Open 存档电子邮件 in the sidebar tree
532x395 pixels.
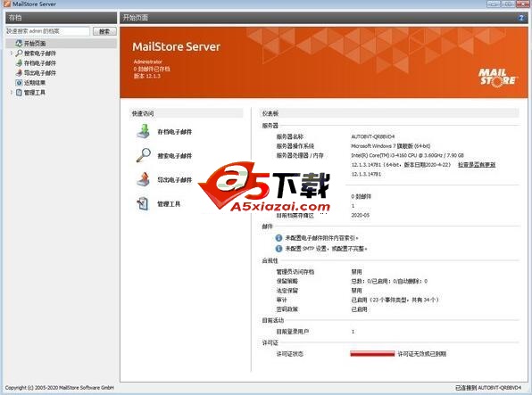(39, 63)
